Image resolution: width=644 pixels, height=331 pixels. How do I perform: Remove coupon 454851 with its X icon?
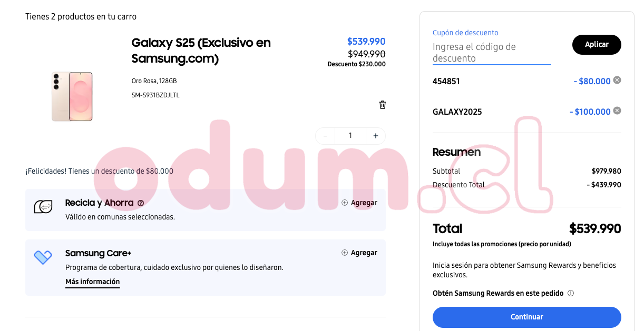[617, 80]
